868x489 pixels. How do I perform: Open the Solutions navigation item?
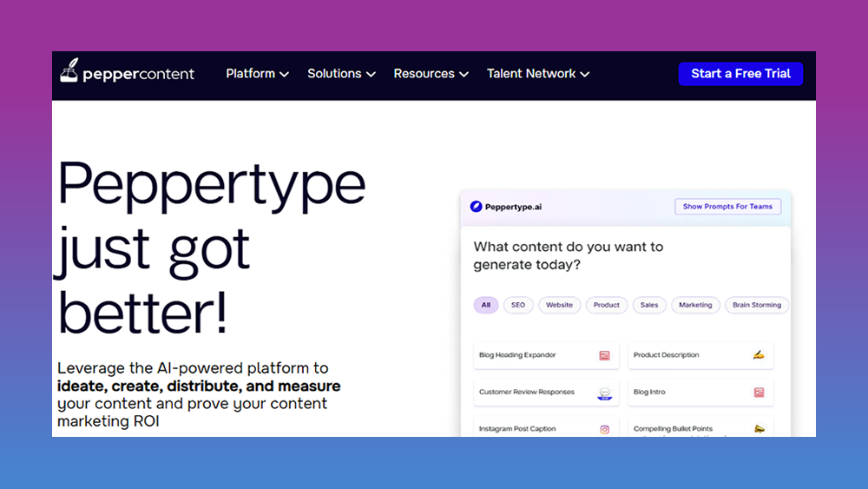[x=341, y=74]
